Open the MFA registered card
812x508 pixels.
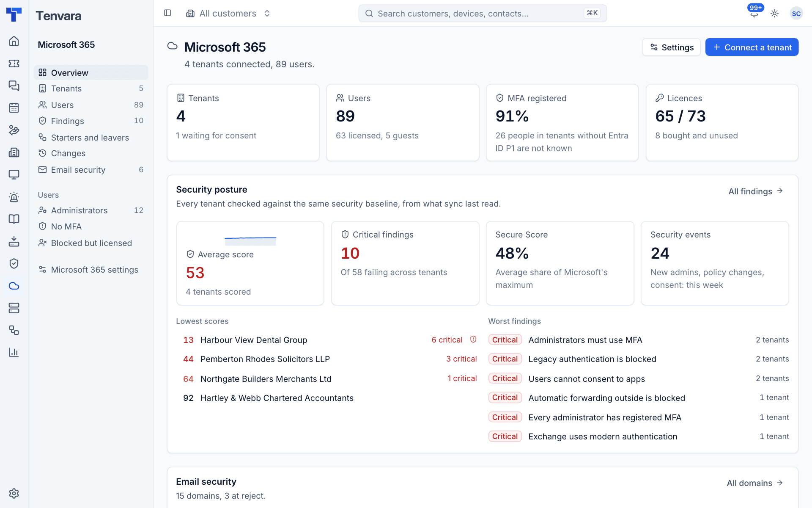(562, 122)
